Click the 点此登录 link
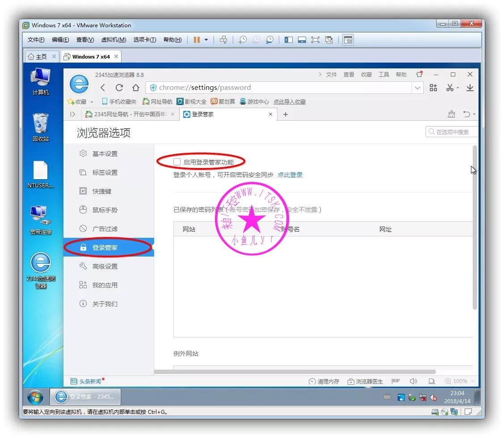Screen dimensions: 504x438 290,175
